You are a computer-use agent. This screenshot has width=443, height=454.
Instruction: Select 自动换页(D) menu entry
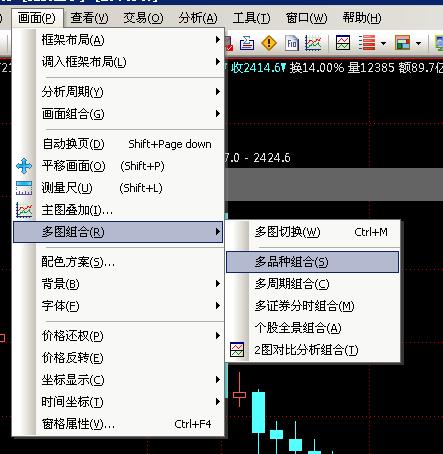click(118, 144)
